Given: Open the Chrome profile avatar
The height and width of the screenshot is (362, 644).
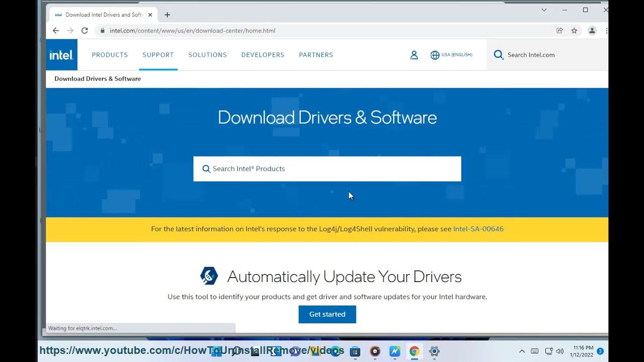Looking at the screenshot, I should tap(592, 31).
